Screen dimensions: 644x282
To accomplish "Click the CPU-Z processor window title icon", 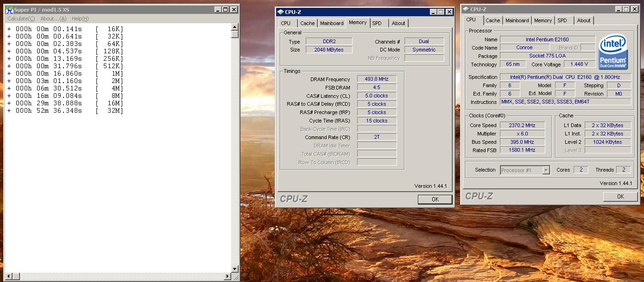I will [466, 9].
